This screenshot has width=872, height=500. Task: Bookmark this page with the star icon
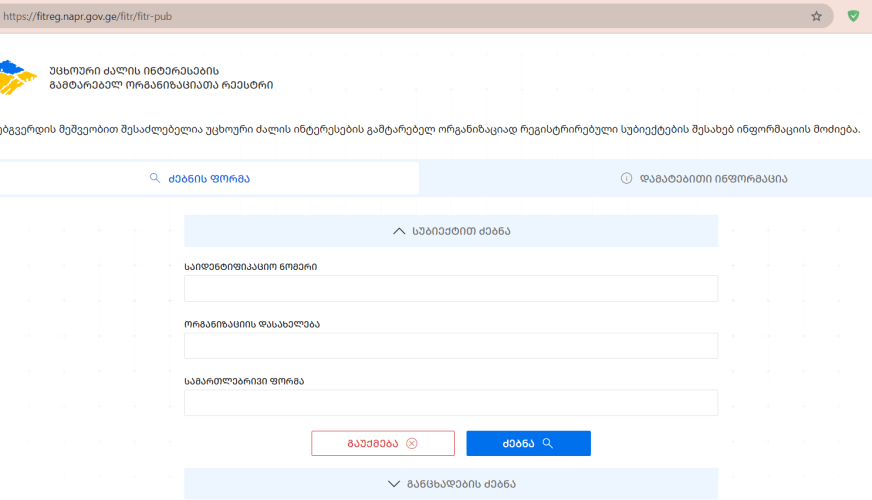click(x=816, y=16)
